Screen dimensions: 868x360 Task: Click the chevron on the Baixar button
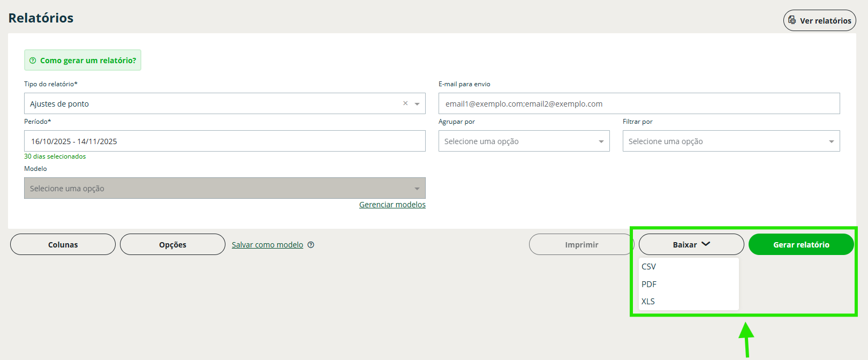(x=706, y=244)
